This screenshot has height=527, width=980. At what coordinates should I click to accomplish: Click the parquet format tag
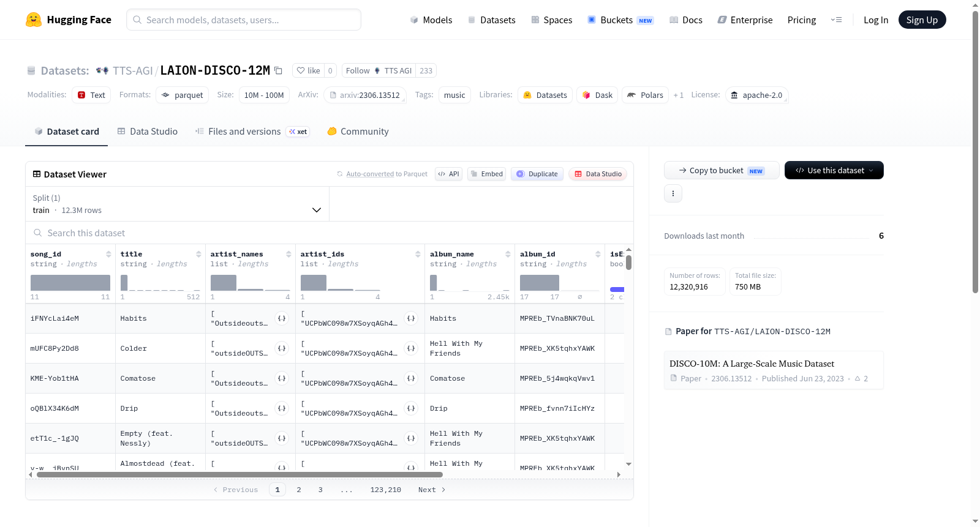pos(183,95)
